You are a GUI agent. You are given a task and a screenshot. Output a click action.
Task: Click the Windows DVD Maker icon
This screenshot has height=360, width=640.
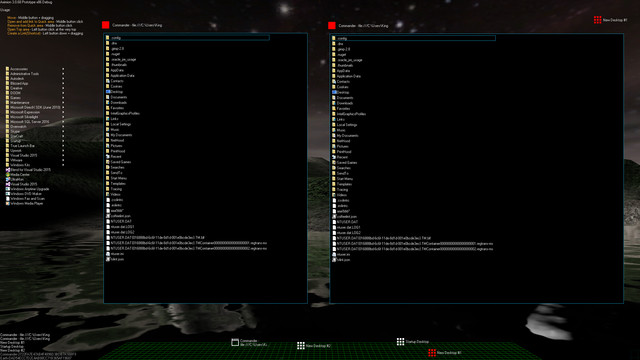tap(8, 194)
